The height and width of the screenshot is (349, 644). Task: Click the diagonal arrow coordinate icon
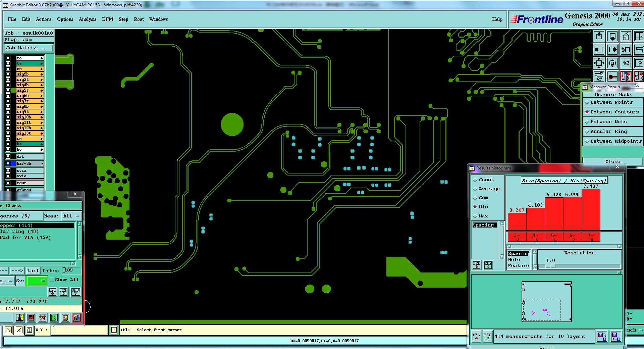click(x=8, y=330)
